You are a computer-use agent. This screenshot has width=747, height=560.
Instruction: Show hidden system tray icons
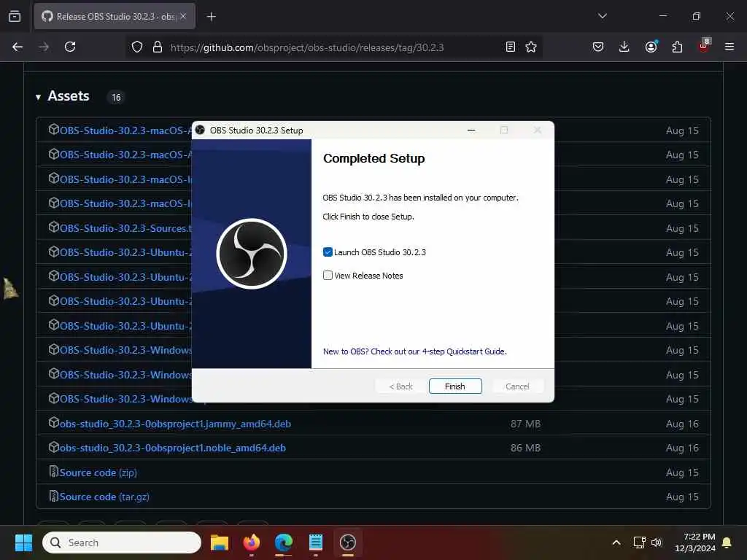[616, 542]
